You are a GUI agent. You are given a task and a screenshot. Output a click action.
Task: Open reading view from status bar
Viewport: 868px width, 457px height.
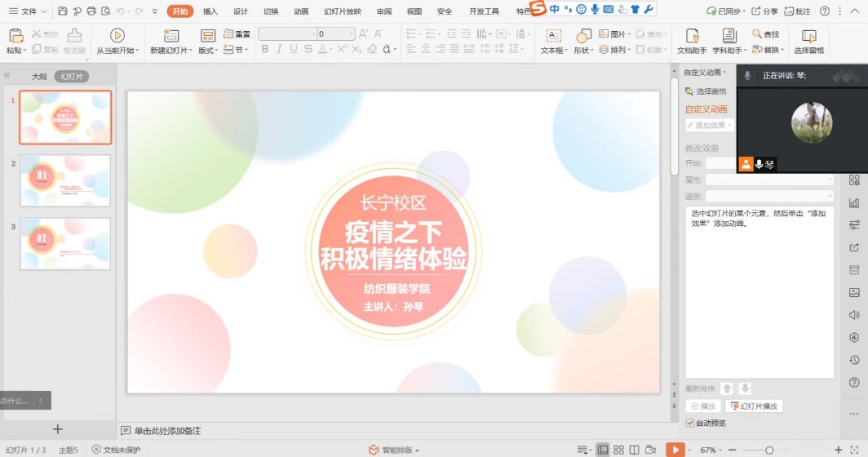coord(634,450)
